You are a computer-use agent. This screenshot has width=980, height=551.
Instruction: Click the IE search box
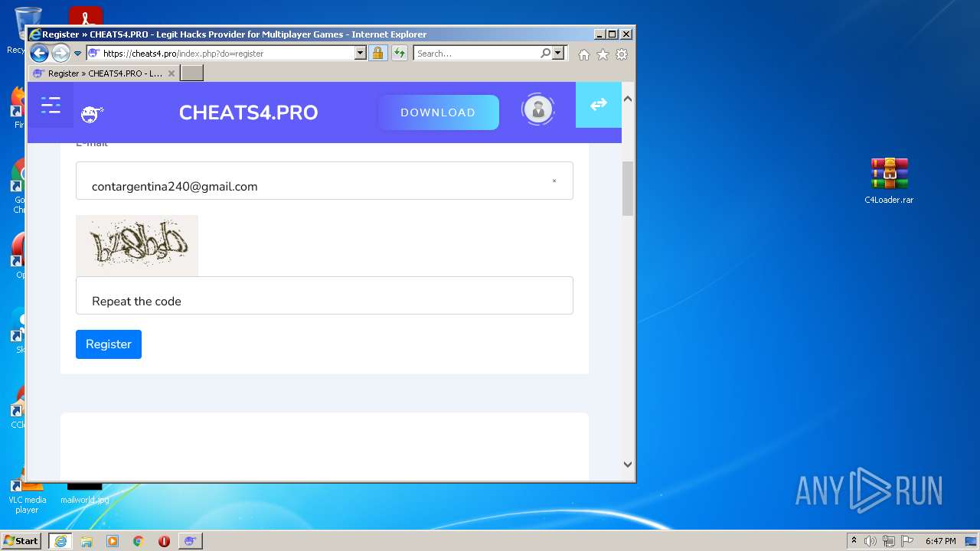pos(476,54)
